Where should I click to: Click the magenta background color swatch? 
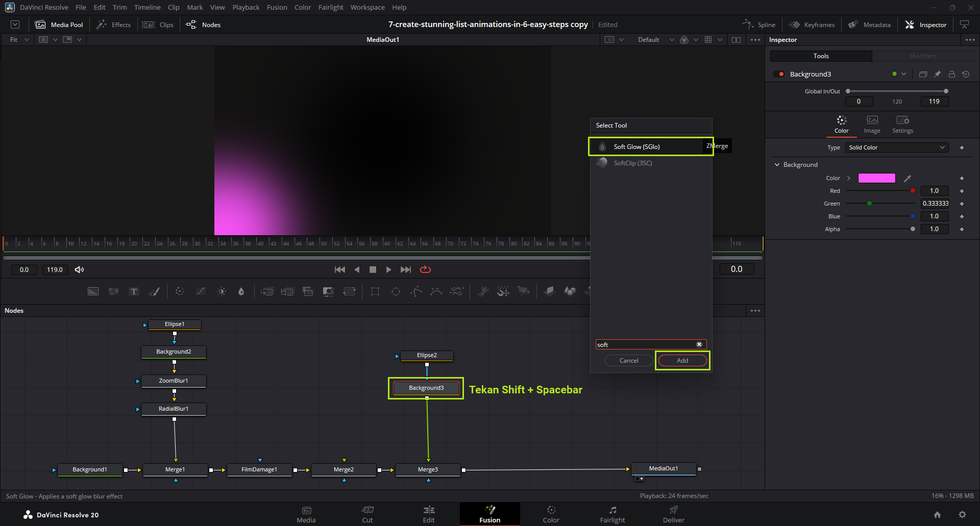coord(876,178)
